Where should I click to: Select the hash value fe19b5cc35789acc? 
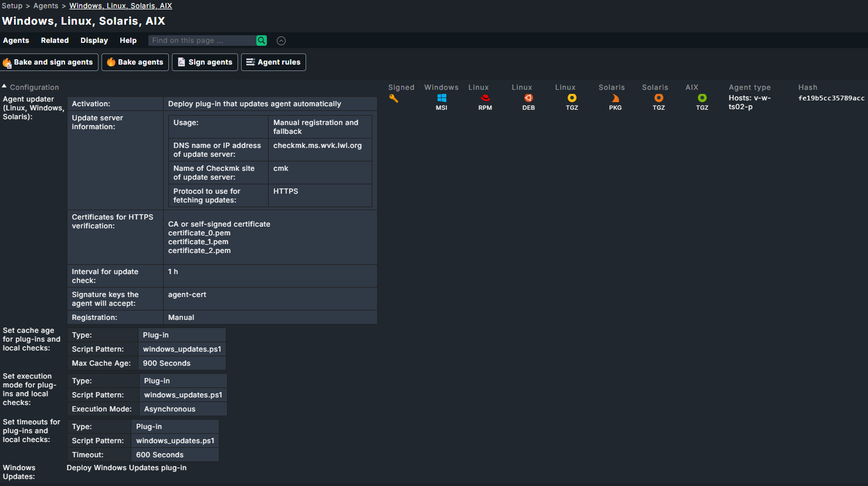(831, 98)
